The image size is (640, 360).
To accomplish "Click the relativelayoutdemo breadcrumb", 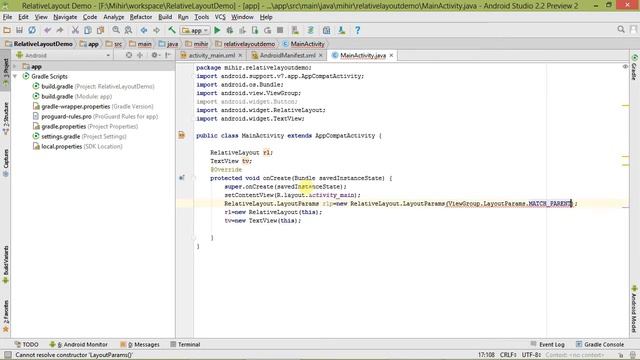I will click(x=245, y=44).
